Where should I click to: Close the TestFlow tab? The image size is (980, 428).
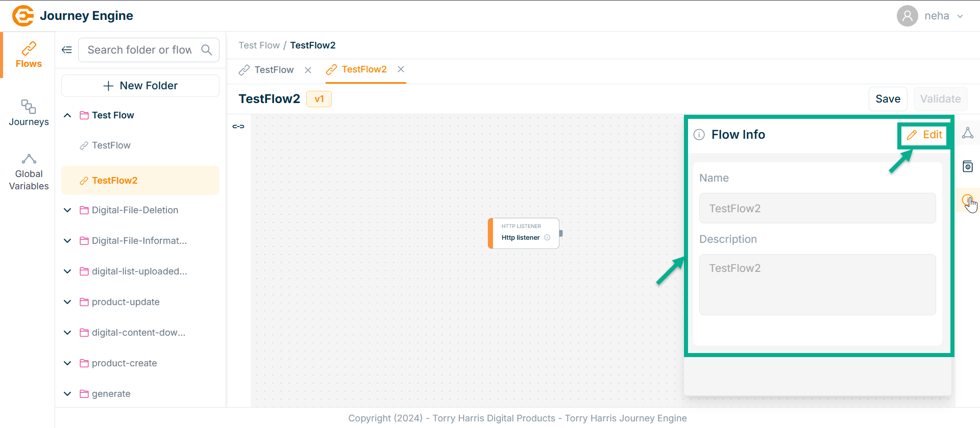[x=308, y=70]
